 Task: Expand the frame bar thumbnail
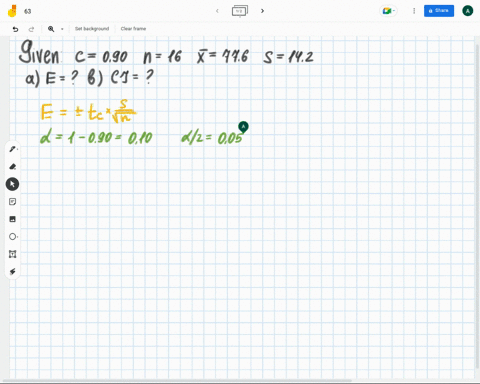click(240, 11)
